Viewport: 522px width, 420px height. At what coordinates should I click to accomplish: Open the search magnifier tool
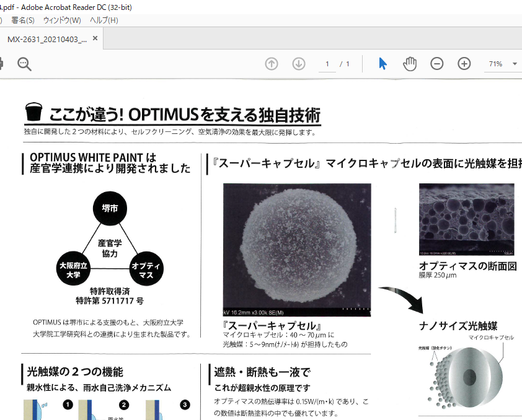24,64
